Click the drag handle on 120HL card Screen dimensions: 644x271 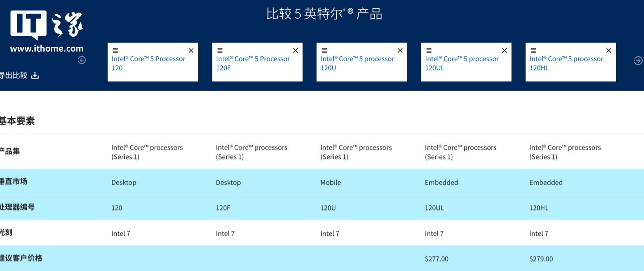point(533,50)
